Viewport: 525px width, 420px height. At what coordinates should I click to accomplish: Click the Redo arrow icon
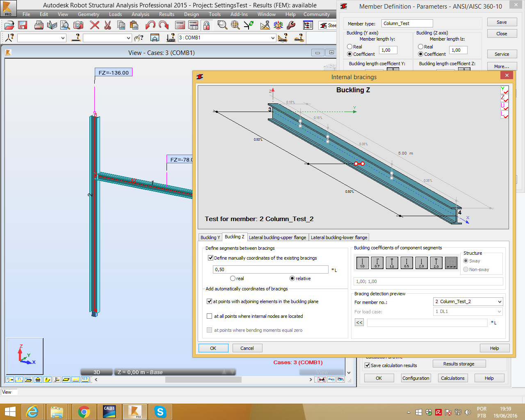tap(164, 25)
